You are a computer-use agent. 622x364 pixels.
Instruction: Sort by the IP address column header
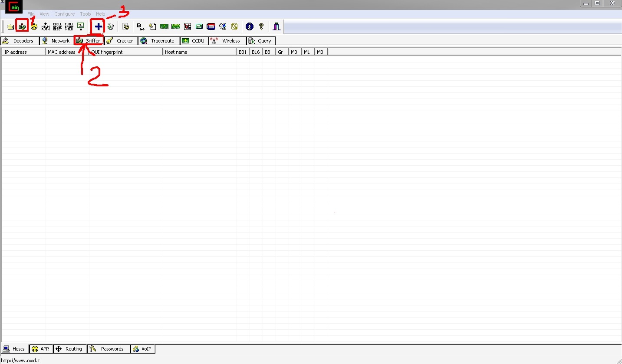(x=24, y=52)
